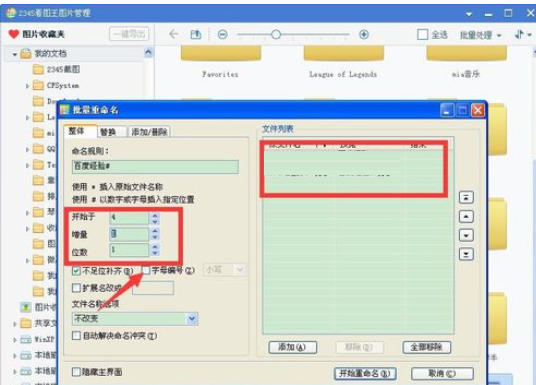Collapse the 我的文档 tree node
Image resolution: width=536 pixels, height=385 pixels.
(x=15, y=54)
